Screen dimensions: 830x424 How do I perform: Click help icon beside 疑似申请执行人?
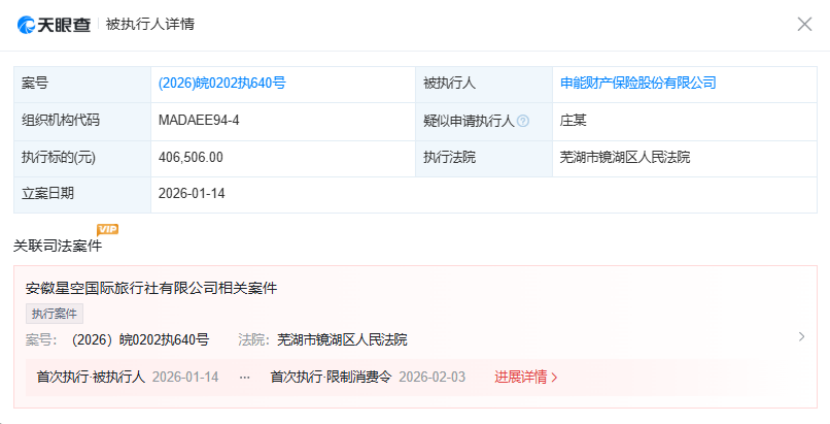click(x=522, y=121)
